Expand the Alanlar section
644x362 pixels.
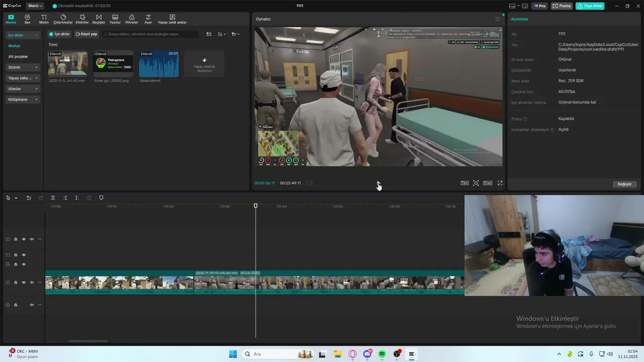click(x=23, y=89)
